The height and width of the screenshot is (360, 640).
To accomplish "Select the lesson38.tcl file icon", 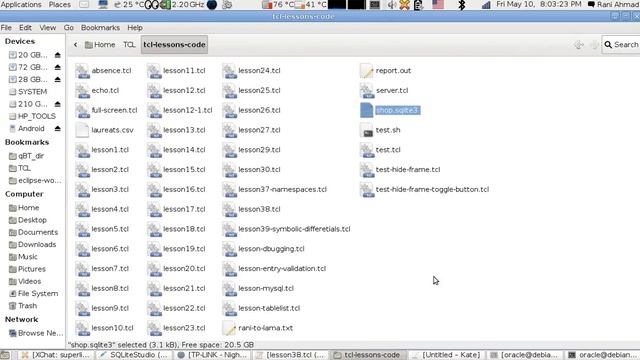I will point(229,209).
